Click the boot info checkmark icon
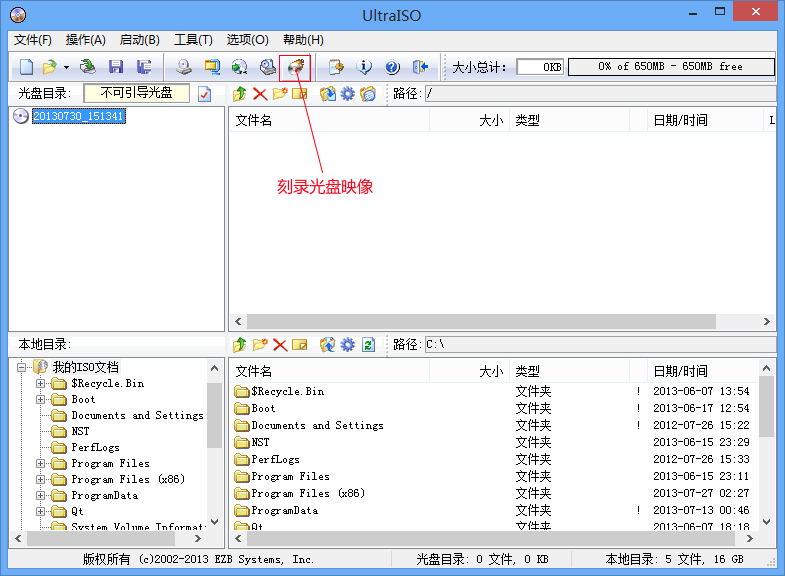Viewport: 785px width, 576px height. pyautogui.click(x=205, y=94)
